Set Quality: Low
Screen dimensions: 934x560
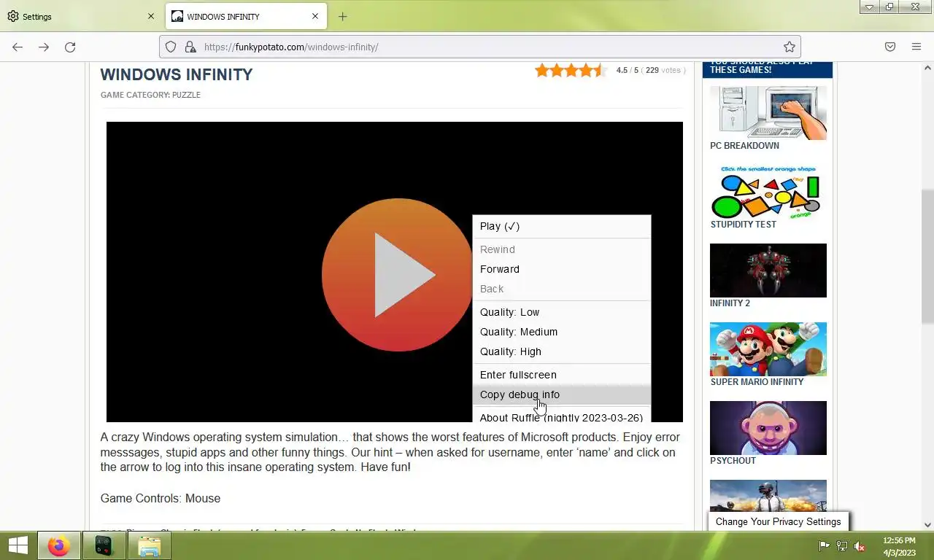[x=562, y=312]
